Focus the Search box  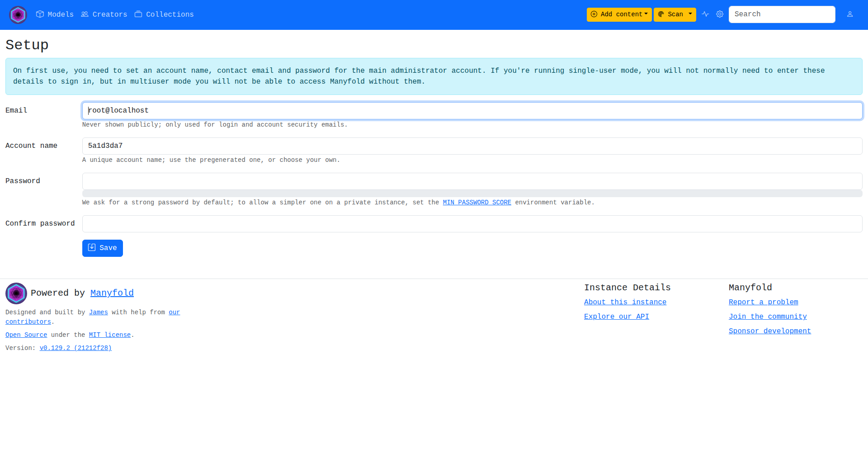point(782,14)
